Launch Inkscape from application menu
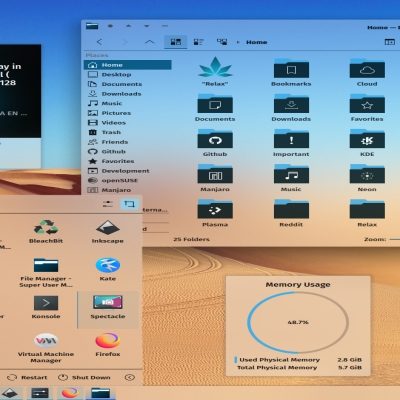 [x=108, y=231]
